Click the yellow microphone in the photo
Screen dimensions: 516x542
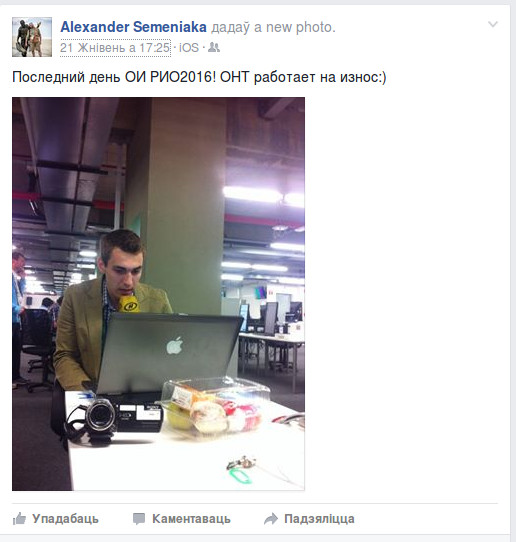coord(129,304)
